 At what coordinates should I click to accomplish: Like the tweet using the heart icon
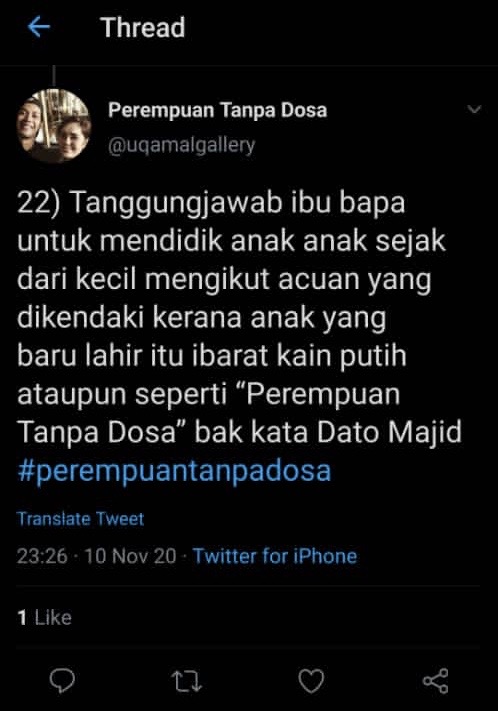point(311,681)
